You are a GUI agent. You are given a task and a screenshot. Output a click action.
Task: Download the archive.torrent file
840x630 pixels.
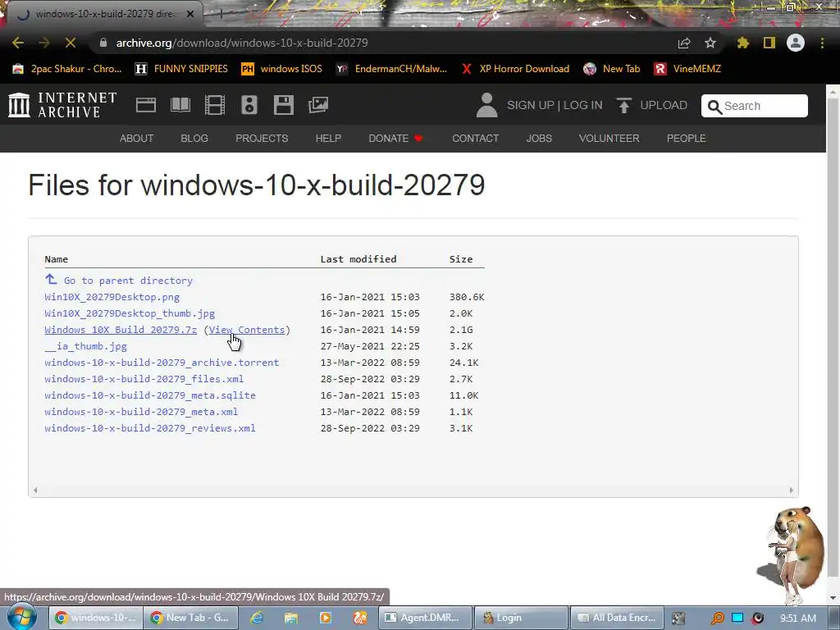click(162, 363)
